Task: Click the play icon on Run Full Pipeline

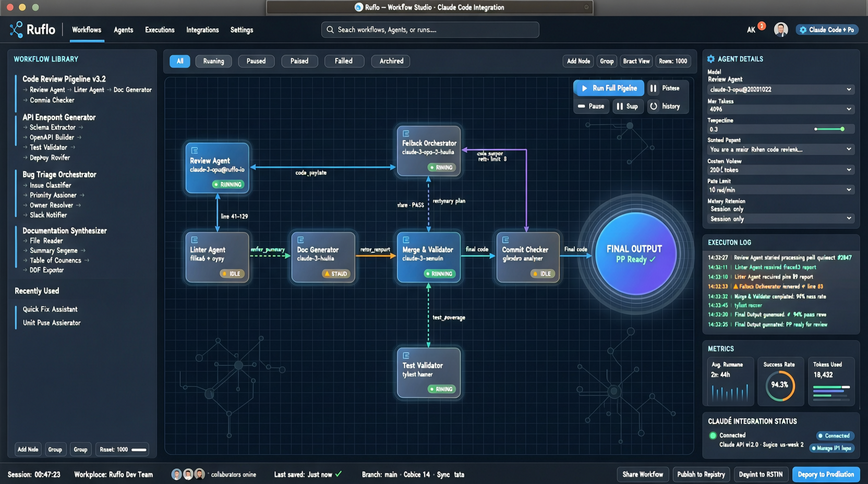Action: 584,89
